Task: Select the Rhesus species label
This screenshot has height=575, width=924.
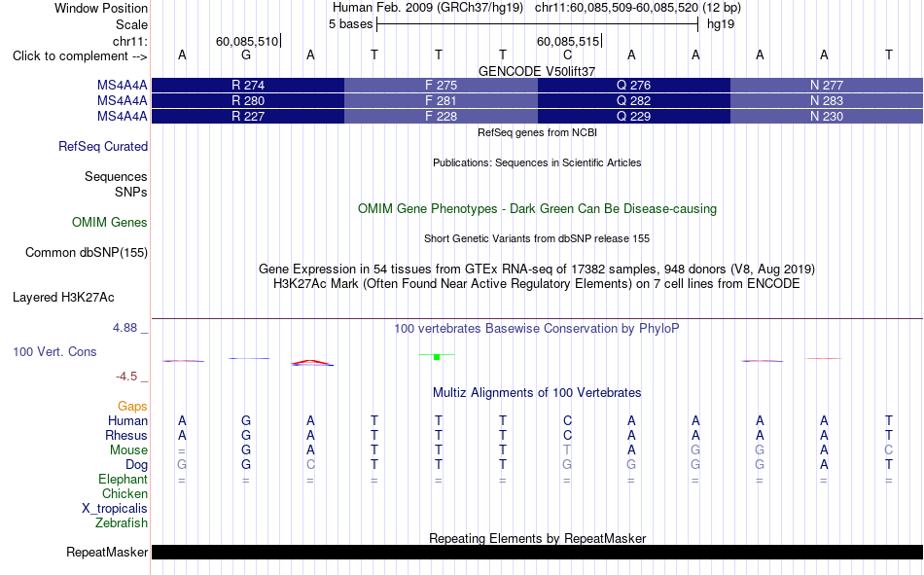Action: coord(126,435)
